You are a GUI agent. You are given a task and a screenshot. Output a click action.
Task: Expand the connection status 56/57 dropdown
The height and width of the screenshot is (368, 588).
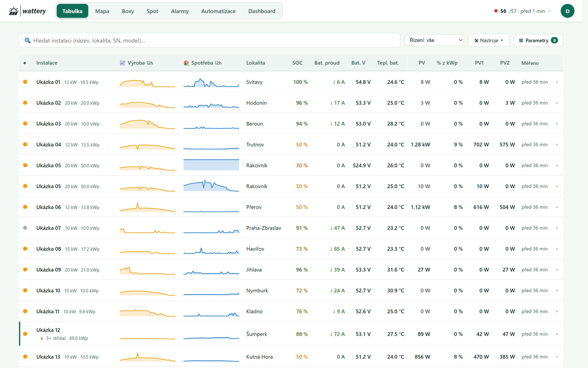522,11
